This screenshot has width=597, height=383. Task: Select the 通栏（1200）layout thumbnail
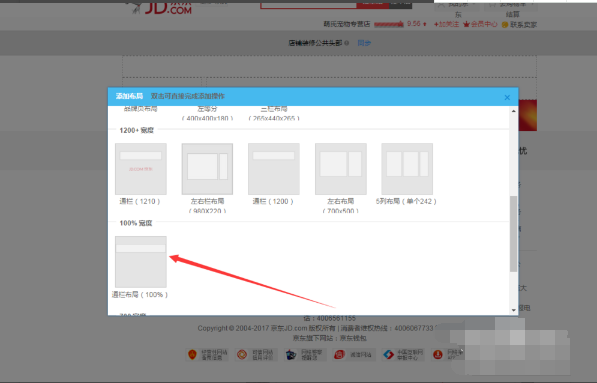coord(274,169)
